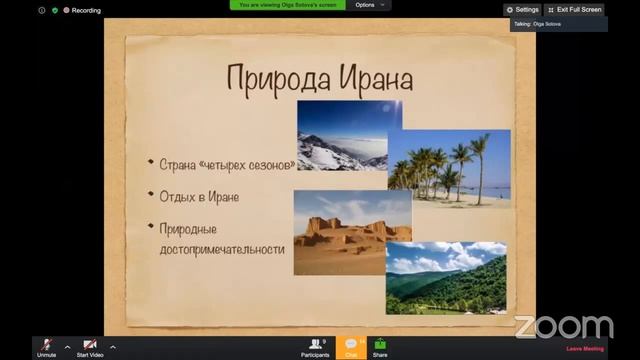Click the green forested hills photo

[x=447, y=278]
